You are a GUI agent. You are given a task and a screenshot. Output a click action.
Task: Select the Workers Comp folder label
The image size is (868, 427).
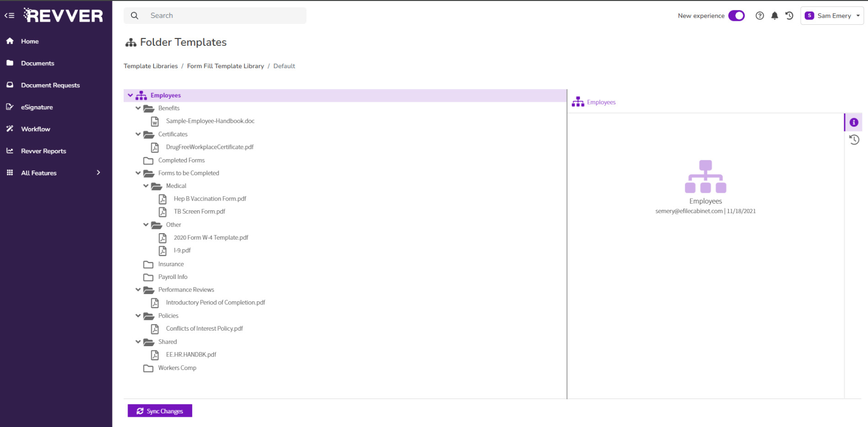177,368
